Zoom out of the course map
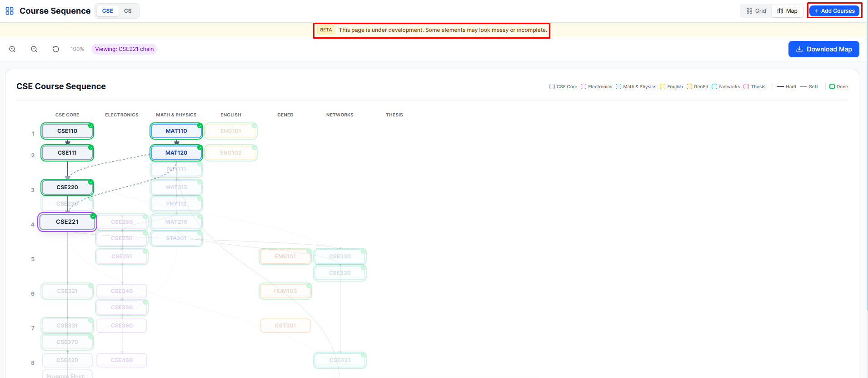The height and width of the screenshot is (378, 868). (x=34, y=49)
